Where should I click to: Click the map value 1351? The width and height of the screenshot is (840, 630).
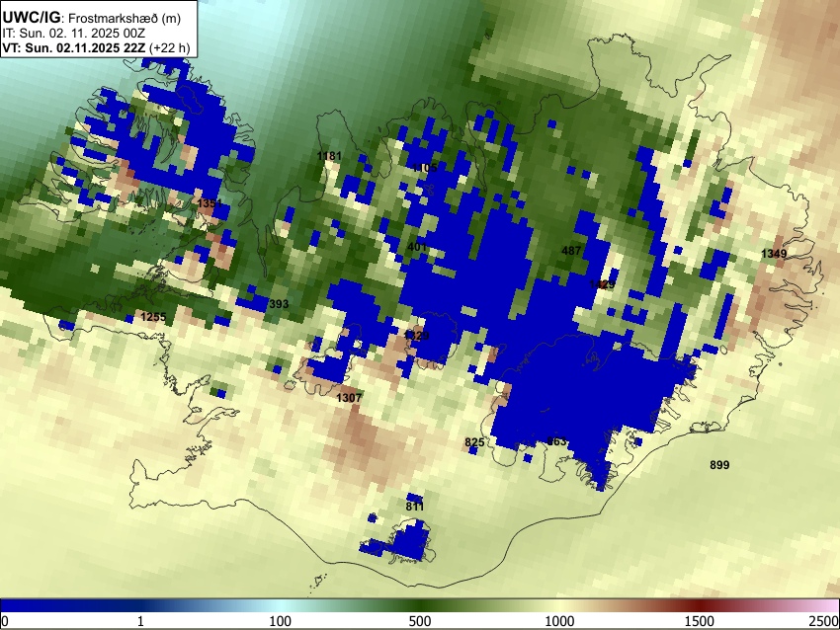210,203
